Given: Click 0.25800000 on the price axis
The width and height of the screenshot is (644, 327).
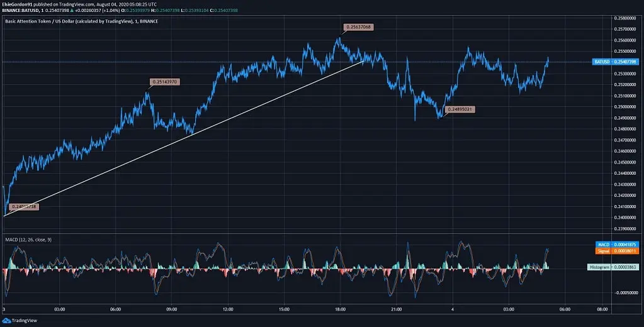Looking at the screenshot, I should pyautogui.click(x=625, y=18).
